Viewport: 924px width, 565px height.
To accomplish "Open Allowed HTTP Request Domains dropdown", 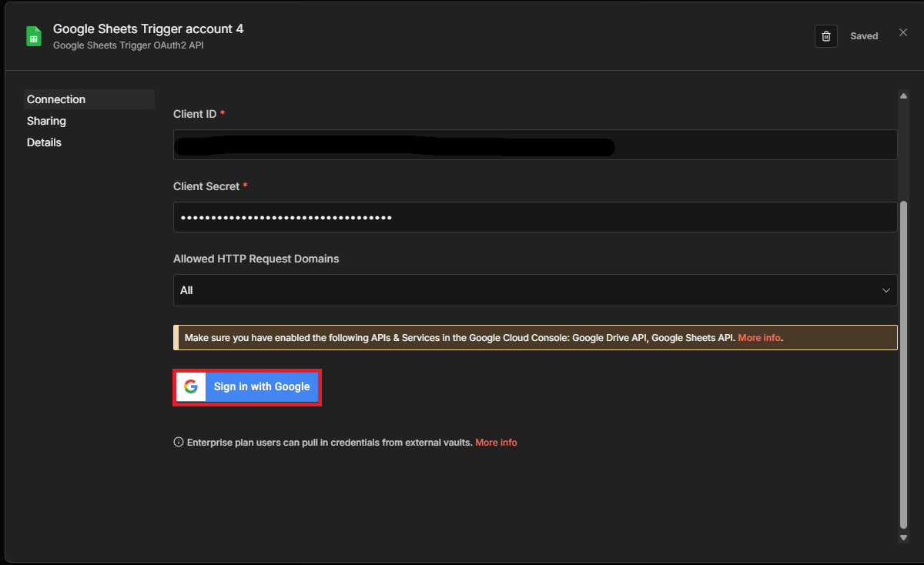I will point(534,290).
